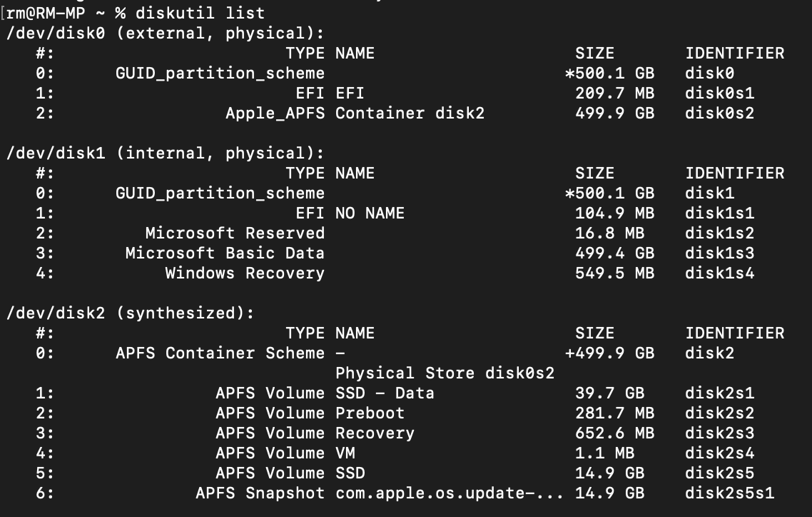Click the '549.5 MB' size value
The width and height of the screenshot is (812, 517).
click(x=614, y=273)
